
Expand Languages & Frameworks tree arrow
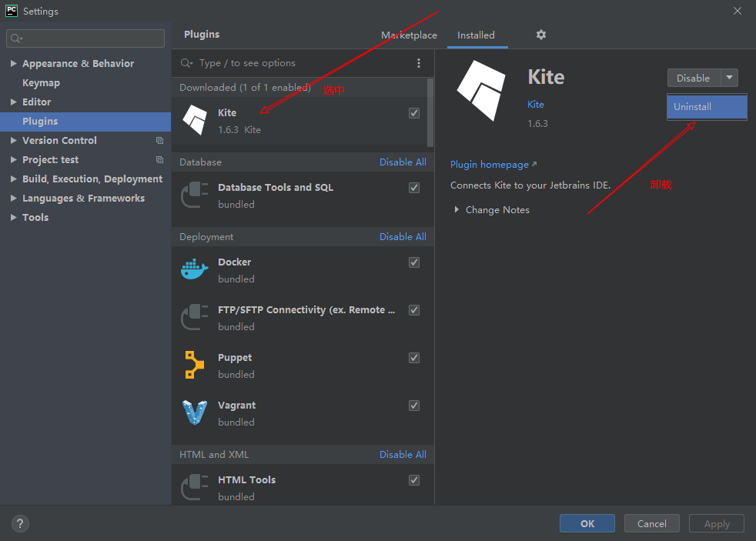pos(14,198)
